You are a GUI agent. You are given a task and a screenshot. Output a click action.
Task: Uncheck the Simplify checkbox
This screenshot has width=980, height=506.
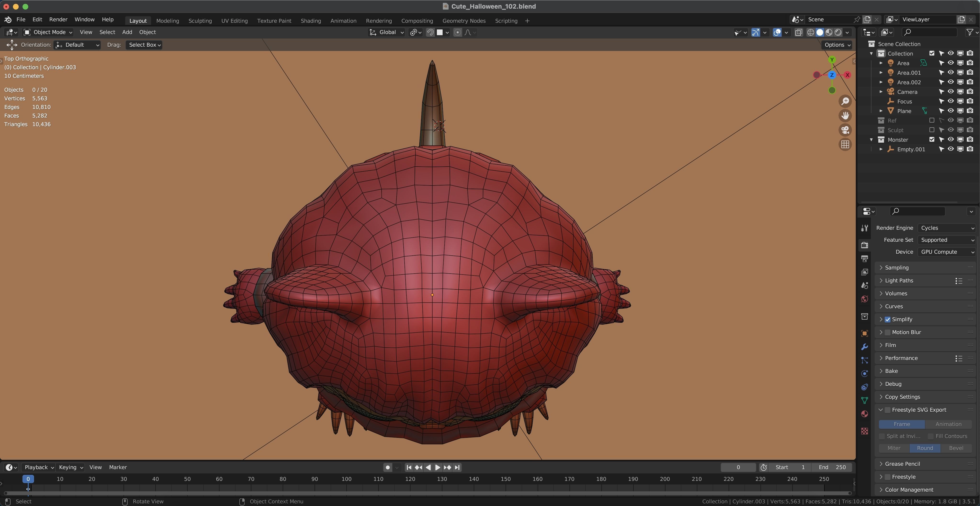tap(888, 320)
